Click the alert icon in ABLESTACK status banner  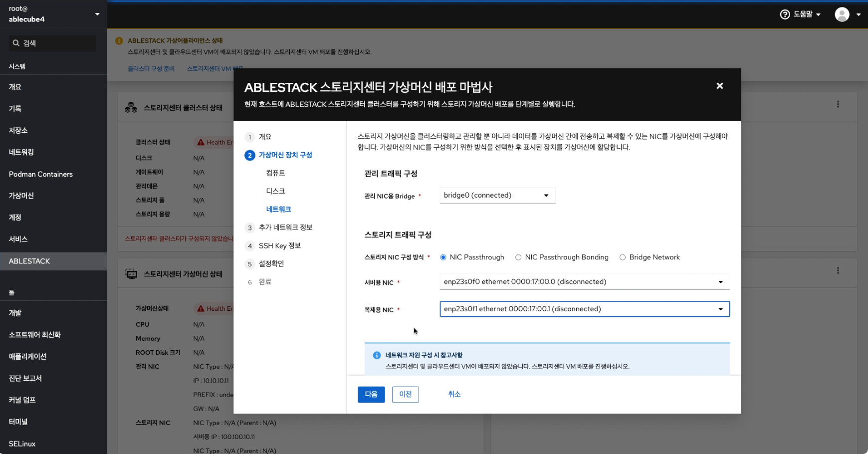pos(119,40)
